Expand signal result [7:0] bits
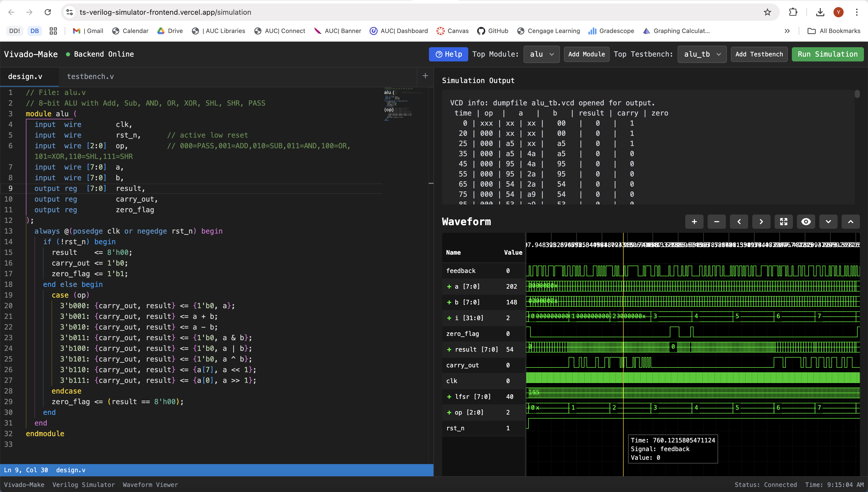868x492 pixels. tap(449, 349)
